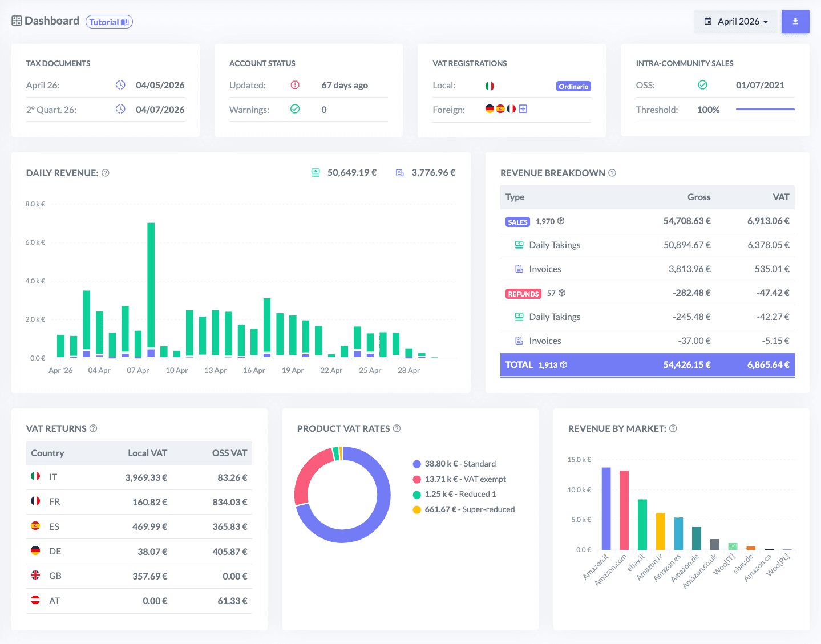
Task: Click the REFUNDS badge
Action: [523, 294]
